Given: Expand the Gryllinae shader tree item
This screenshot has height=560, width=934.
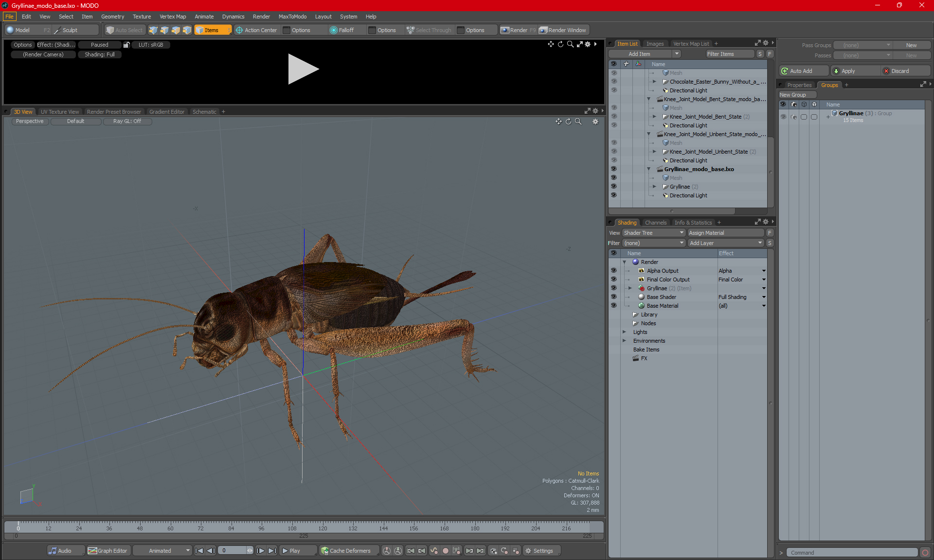Looking at the screenshot, I should tap(630, 288).
